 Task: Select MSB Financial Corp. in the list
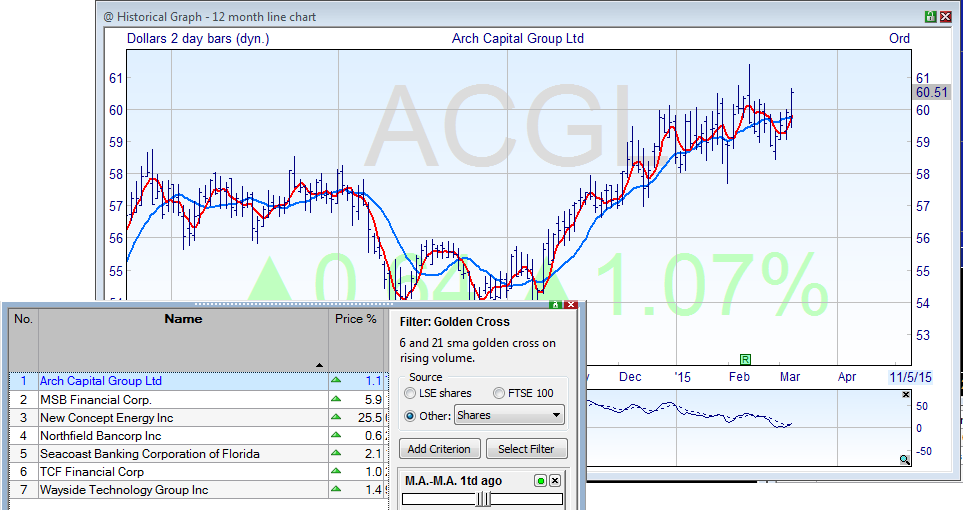tap(96, 399)
